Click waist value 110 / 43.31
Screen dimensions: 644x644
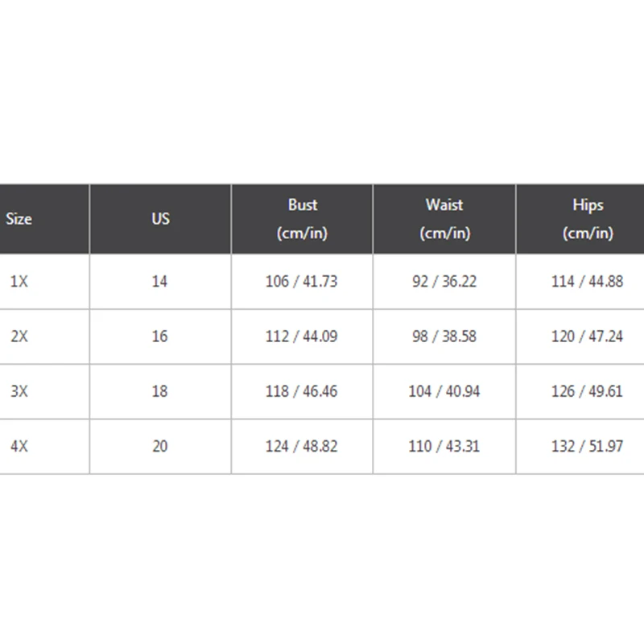[x=444, y=446]
